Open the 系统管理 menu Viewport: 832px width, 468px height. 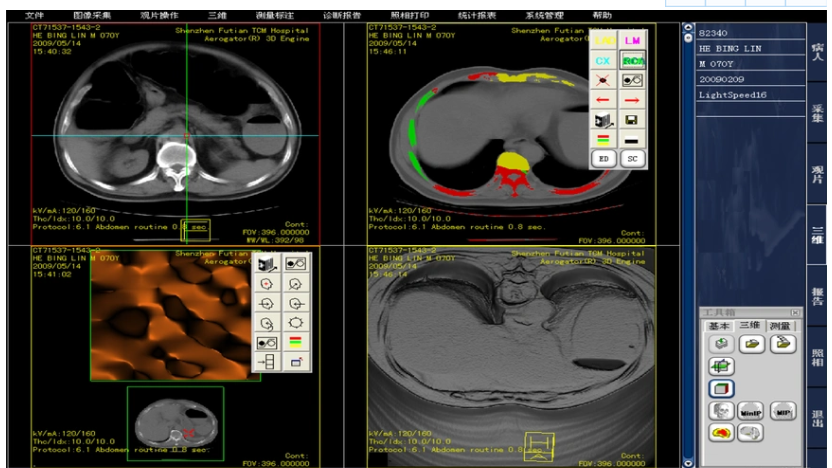pyautogui.click(x=544, y=15)
